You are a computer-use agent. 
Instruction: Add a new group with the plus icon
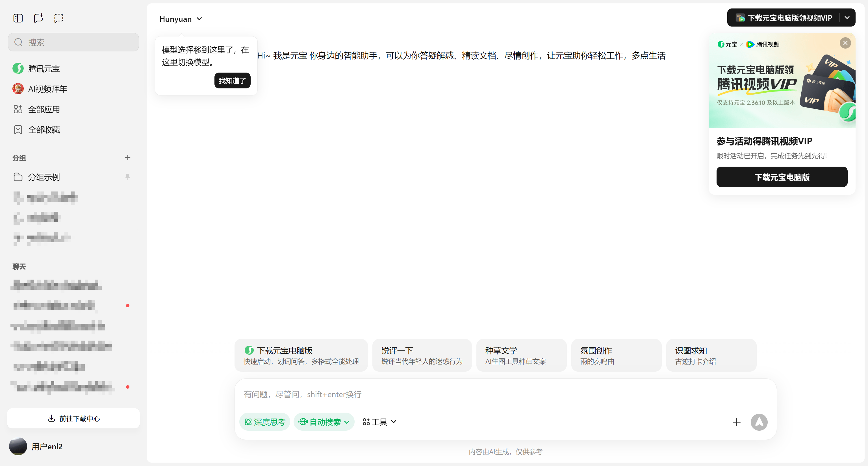pos(128,157)
